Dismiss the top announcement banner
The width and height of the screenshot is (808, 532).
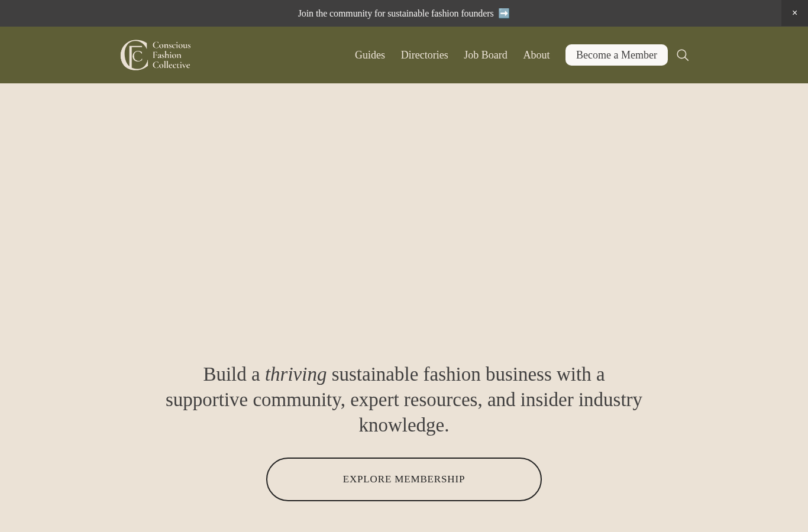pyautogui.click(x=794, y=13)
